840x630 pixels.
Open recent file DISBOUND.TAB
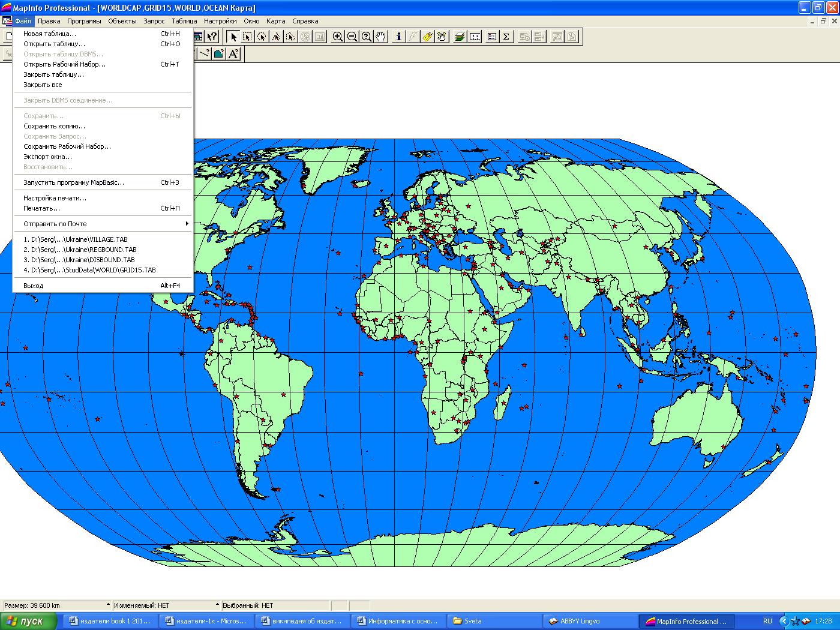pyautogui.click(x=103, y=260)
